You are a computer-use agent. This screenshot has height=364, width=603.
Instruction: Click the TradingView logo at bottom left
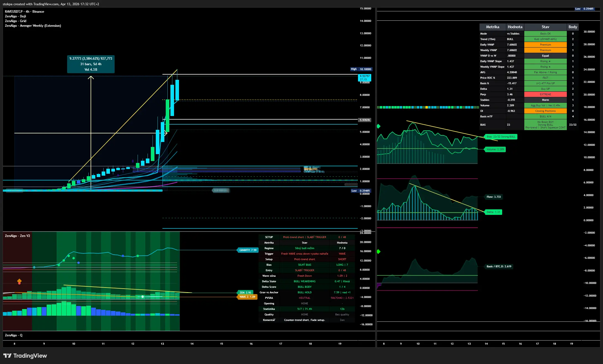[x=25, y=356]
